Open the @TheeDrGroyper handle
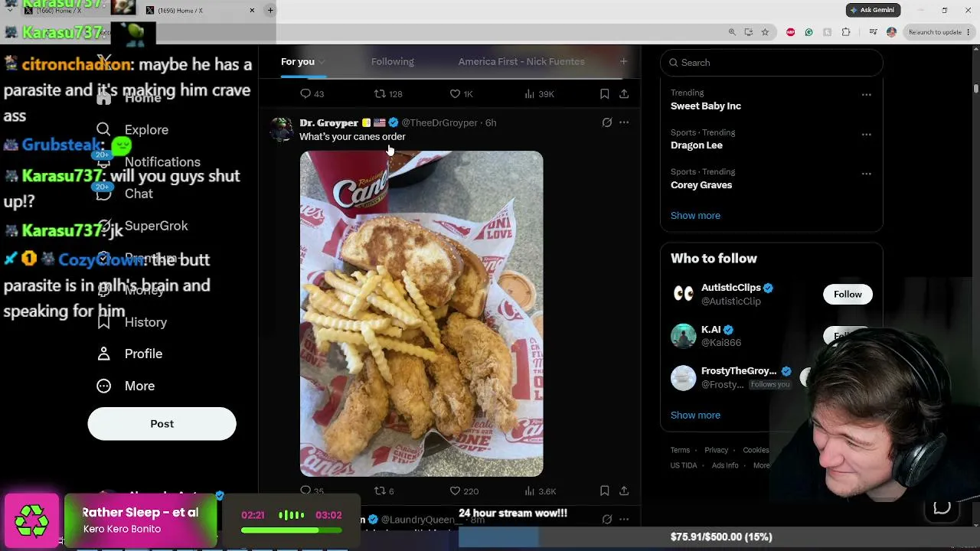This screenshot has width=980, height=551. click(439, 122)
